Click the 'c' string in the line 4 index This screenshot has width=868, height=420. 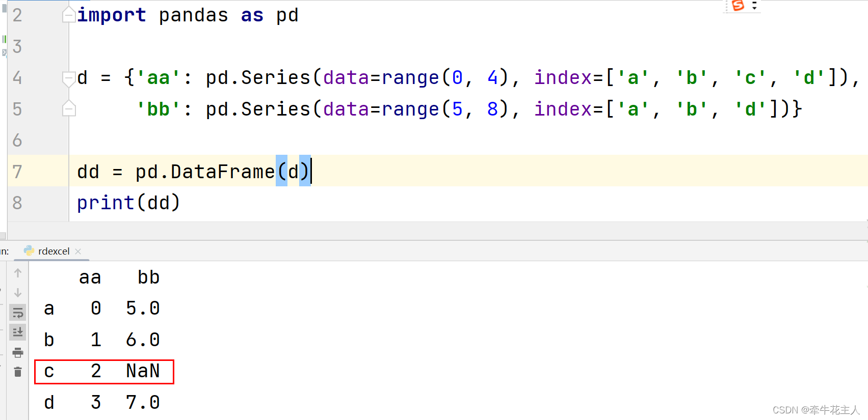[750, 78]
